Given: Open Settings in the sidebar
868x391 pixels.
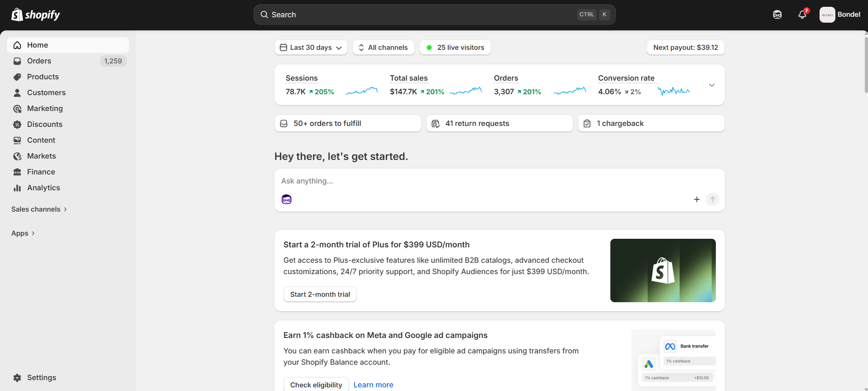Looking at the screenshot, I should 68,378.
